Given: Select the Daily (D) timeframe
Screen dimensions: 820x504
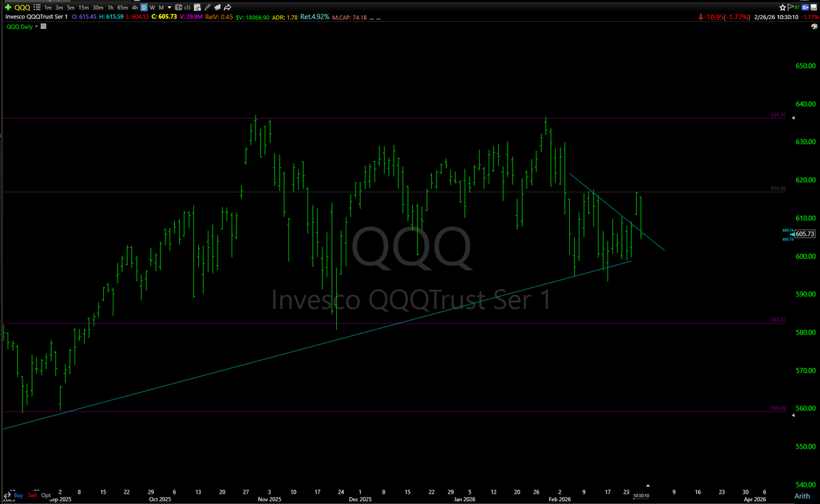Looking at the screenshot, I should click(x=143, y=8).
